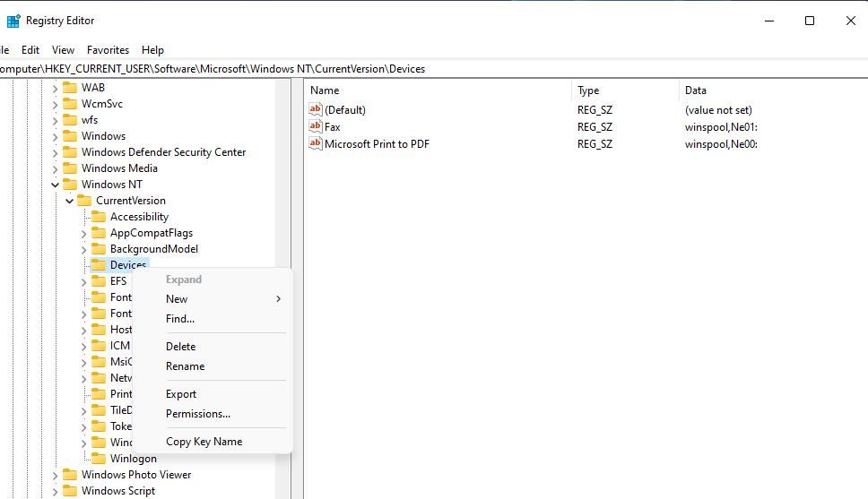Viewport: 868px width, 499px height.
Task: Click the Windows Defender Security Center folder icon
Action: pyautogui.click(x=70, y=151)
